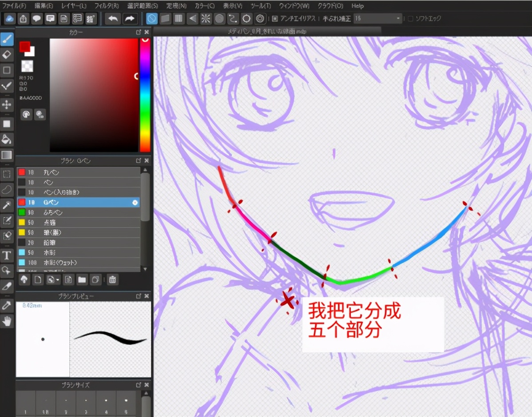Select the Gradient tool
Screen dimensions: 532x417
point(7,155)
